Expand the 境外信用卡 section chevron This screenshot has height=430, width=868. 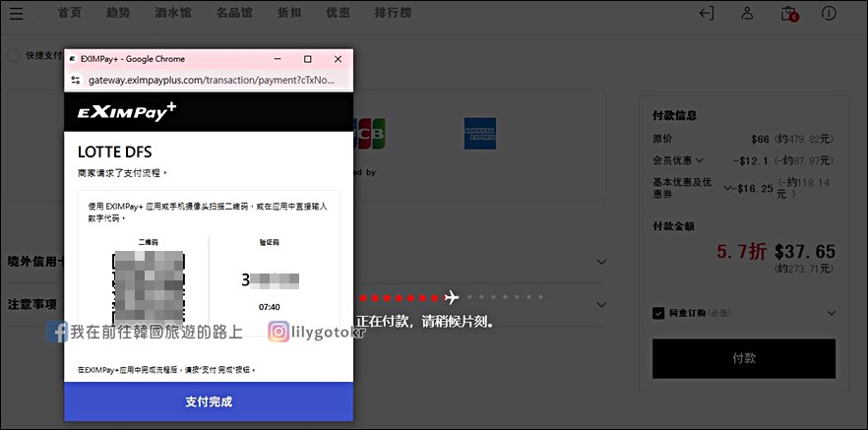coord(601,262)
